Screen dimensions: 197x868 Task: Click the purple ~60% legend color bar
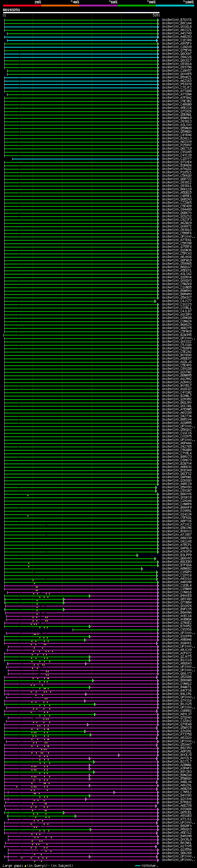pyautogui.click(x=99, y=6)
